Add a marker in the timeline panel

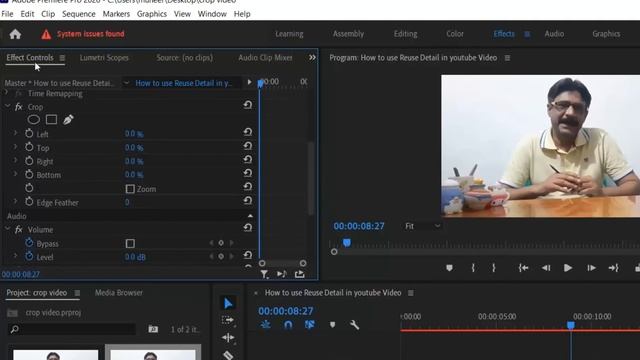333,325
